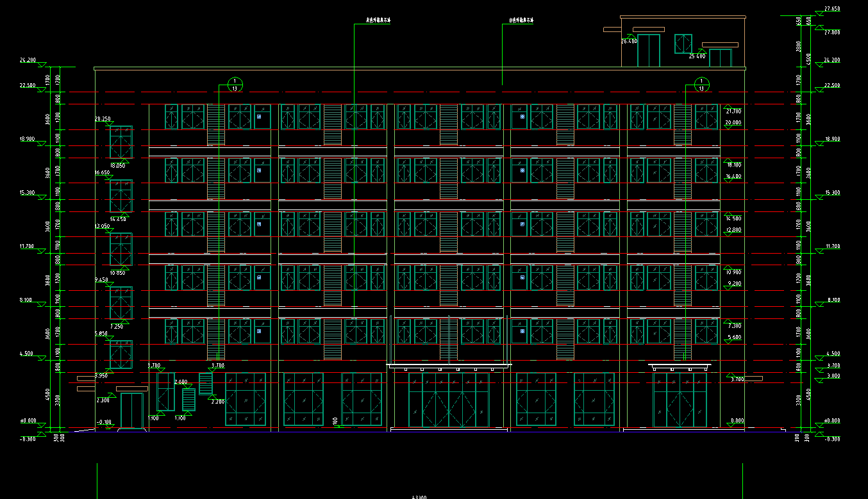Click the 24.200 level label on left
The image size is (868, 499).
28,60
